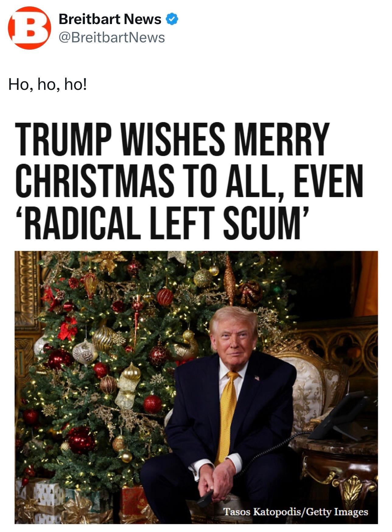The image size is (392, 532).
Task: Click the American flag lapel pin
Action: (x=257, y=378)
